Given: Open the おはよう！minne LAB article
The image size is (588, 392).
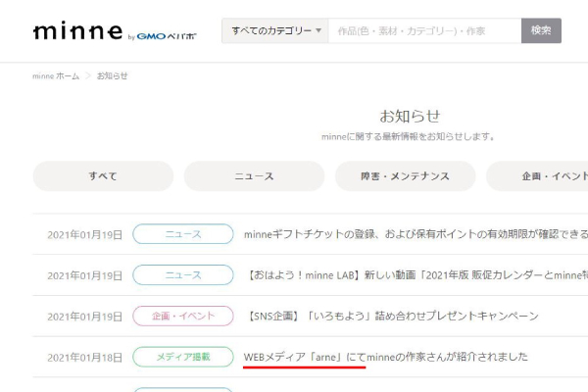Looking at the screenshot, I should [x=416, y=275].
